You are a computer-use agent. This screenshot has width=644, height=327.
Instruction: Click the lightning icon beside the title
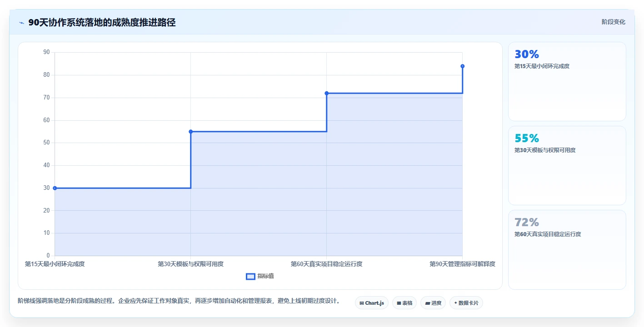21,23
